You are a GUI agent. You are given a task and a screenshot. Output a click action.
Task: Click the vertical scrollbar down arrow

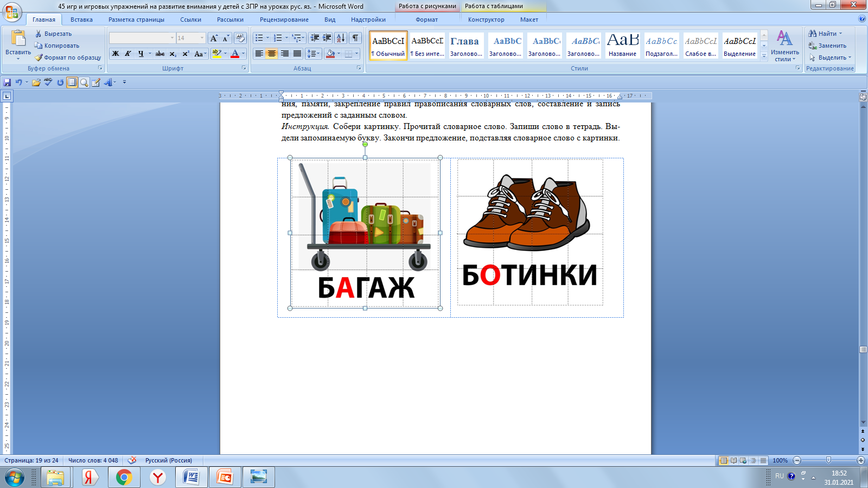pyautogui.click(x=863, y=422)
